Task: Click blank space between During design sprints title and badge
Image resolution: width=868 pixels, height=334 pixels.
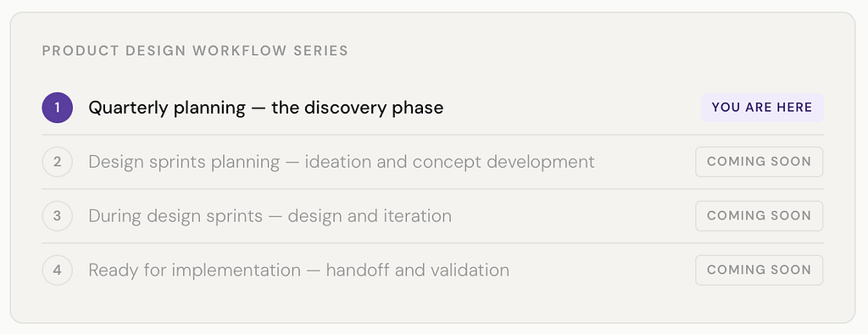Action: pyautogui.click(x=574, y=216)
